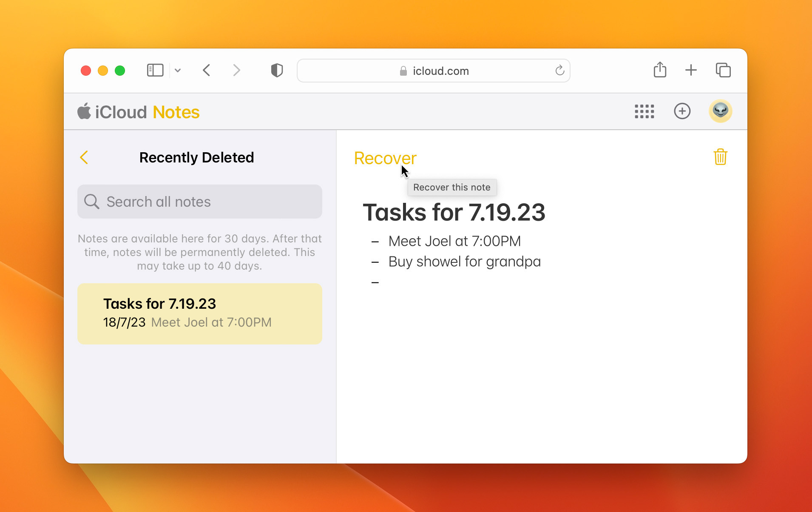812x512 pixels.
Task: Open the sidebar options dropdown chevron
Action: pos(178,71)
